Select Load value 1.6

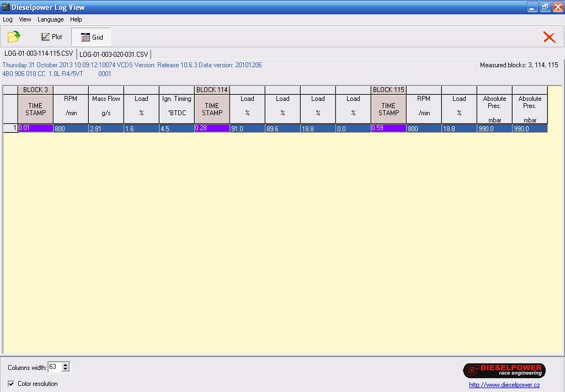(x=141, y=128)
